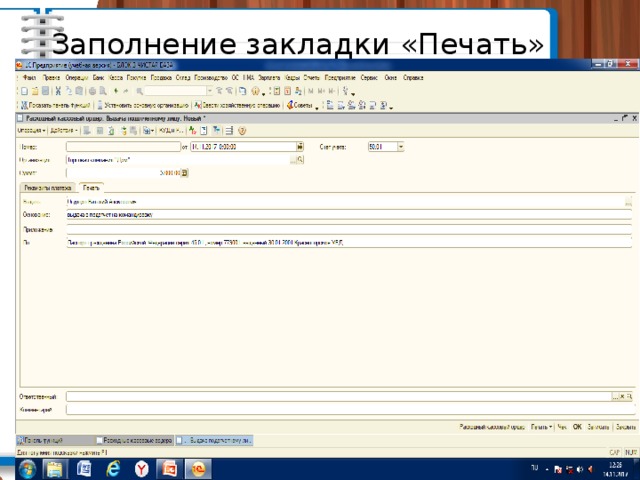Click the passport details По field

coord(349,242)
